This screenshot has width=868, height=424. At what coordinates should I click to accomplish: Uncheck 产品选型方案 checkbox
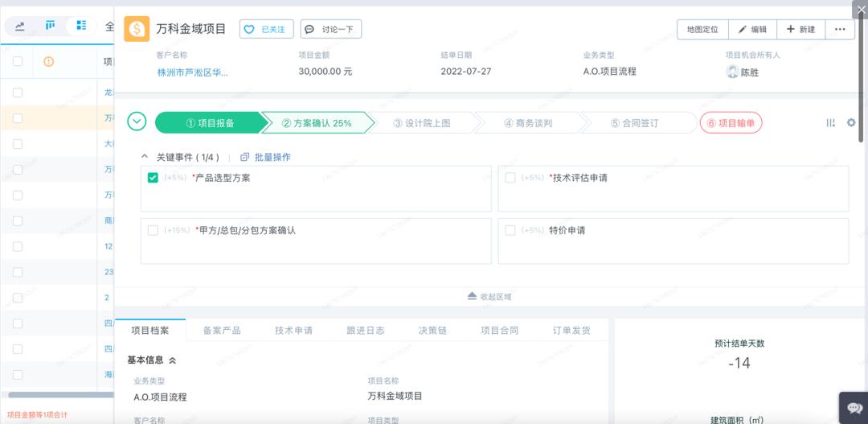pyautogui.click(x=154, y=178)
